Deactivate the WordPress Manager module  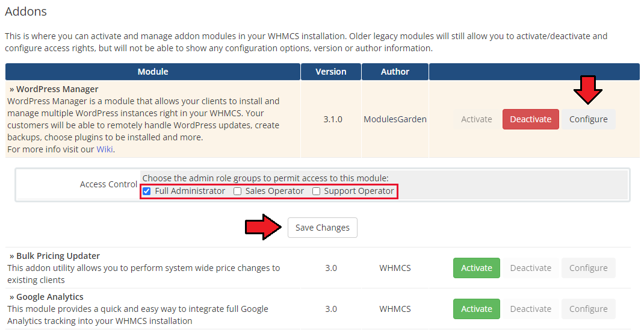531,119
